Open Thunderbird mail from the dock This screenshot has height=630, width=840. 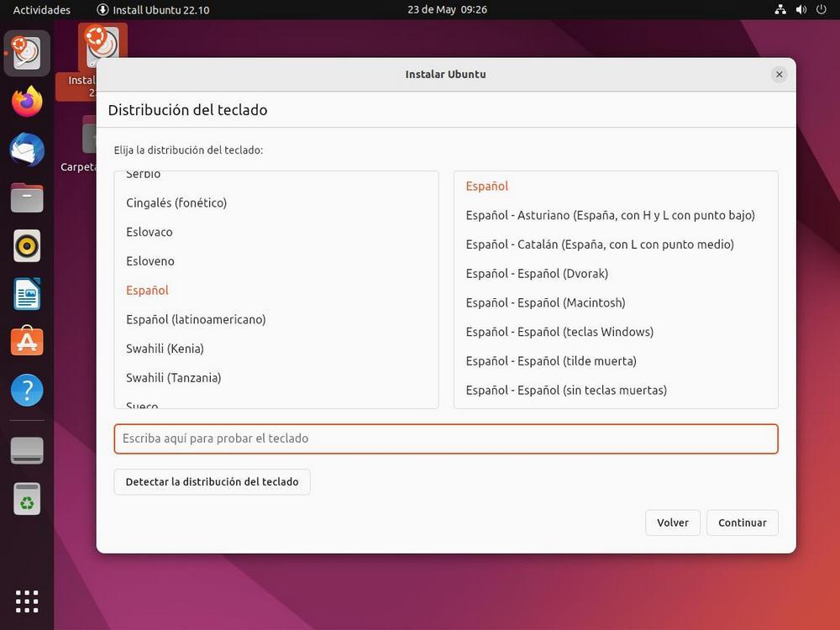coord(27,150)
